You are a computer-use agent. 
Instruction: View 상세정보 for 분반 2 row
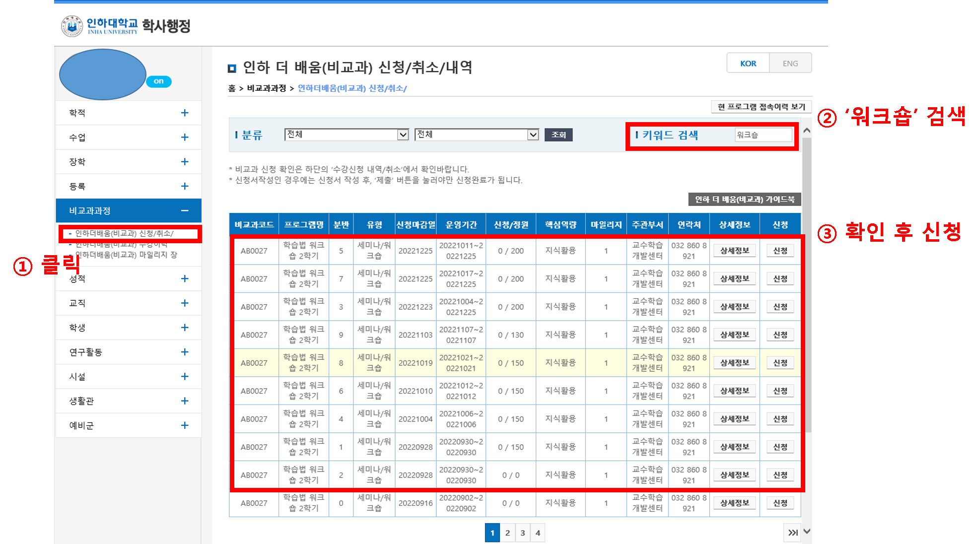coord(735,475)
